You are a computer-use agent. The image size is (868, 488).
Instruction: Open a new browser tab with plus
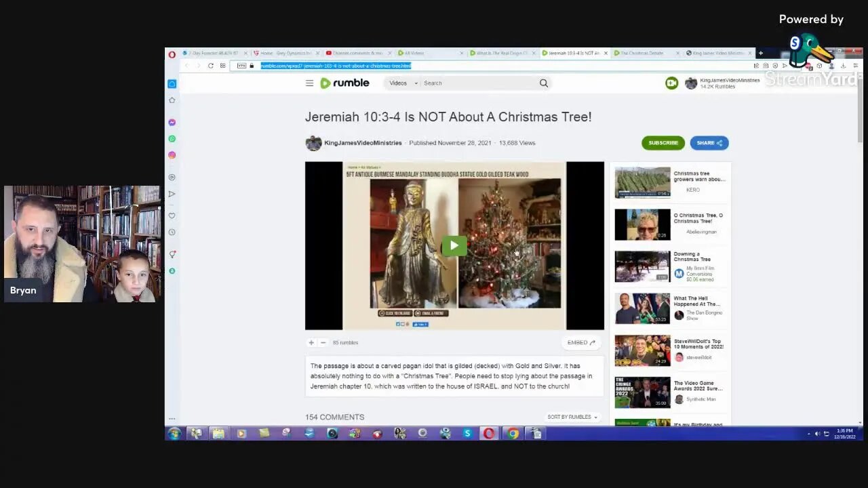760,53
